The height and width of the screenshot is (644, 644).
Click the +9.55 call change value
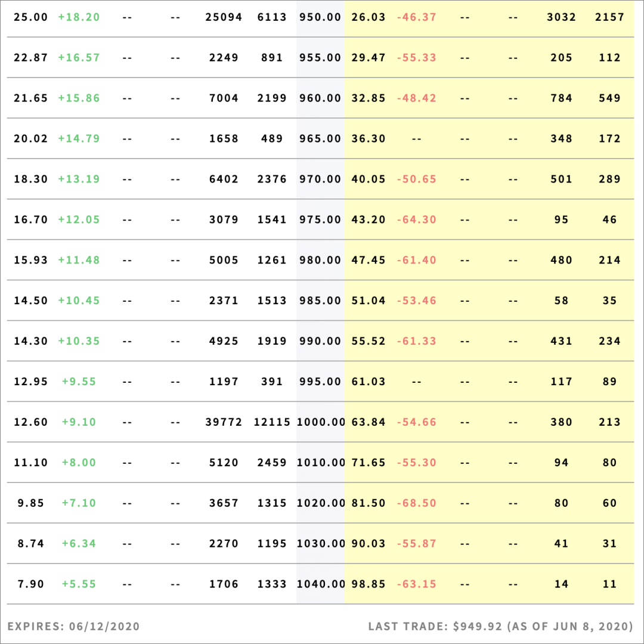[x=79, y=382]
